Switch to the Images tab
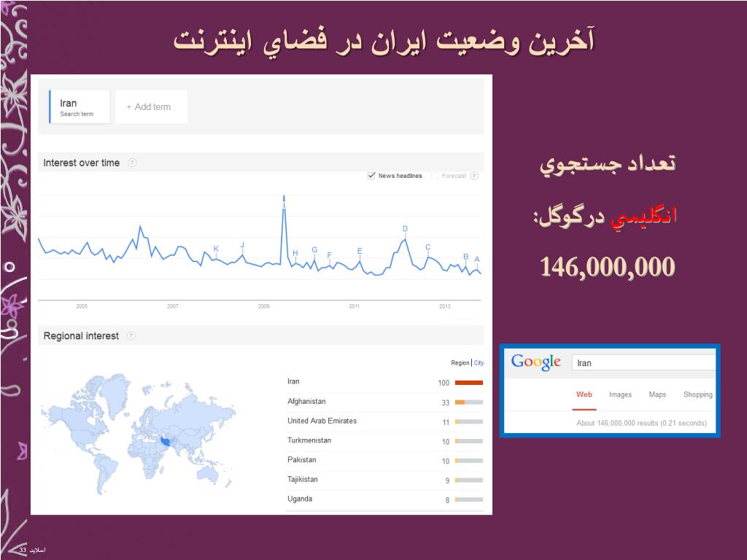Viewport: 747px width, 560px height. click(620, 394)
